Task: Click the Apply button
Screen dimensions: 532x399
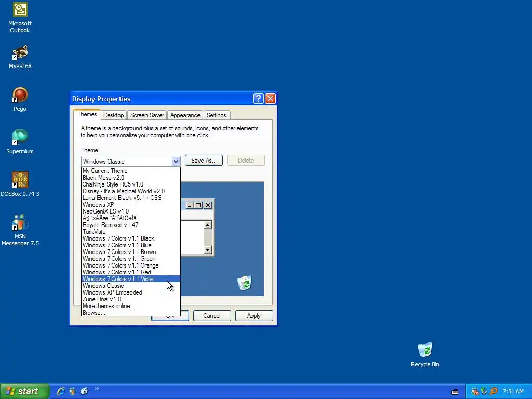Action: click(254, 316)
